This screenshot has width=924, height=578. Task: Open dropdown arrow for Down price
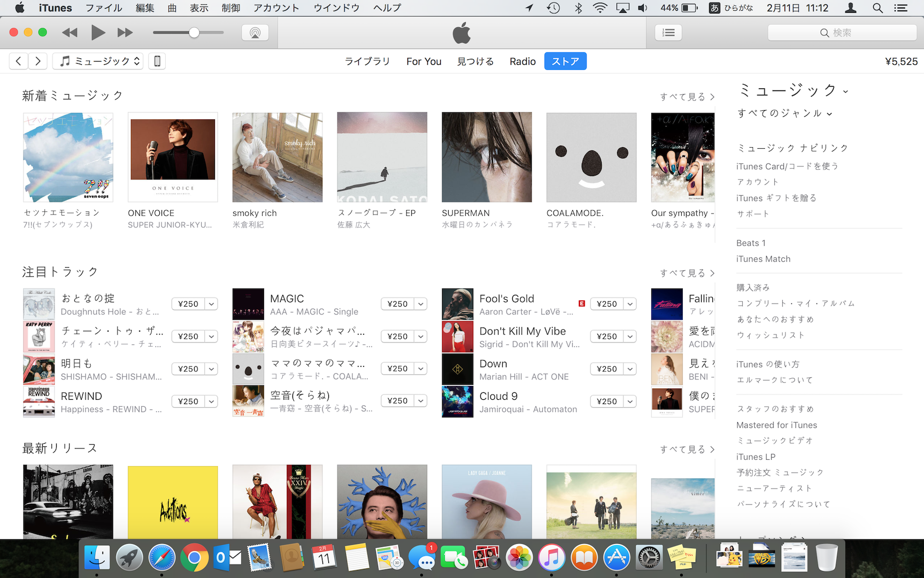(630, 369)
